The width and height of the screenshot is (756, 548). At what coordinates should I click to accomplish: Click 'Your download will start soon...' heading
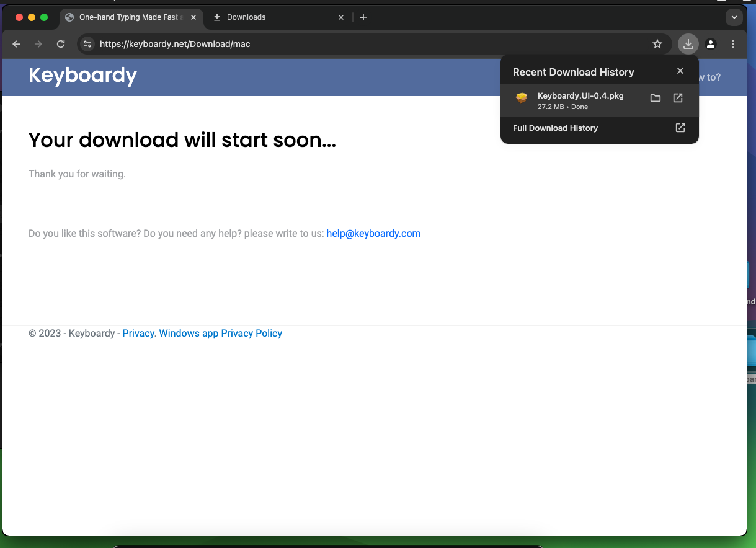(x=182, y=141)
